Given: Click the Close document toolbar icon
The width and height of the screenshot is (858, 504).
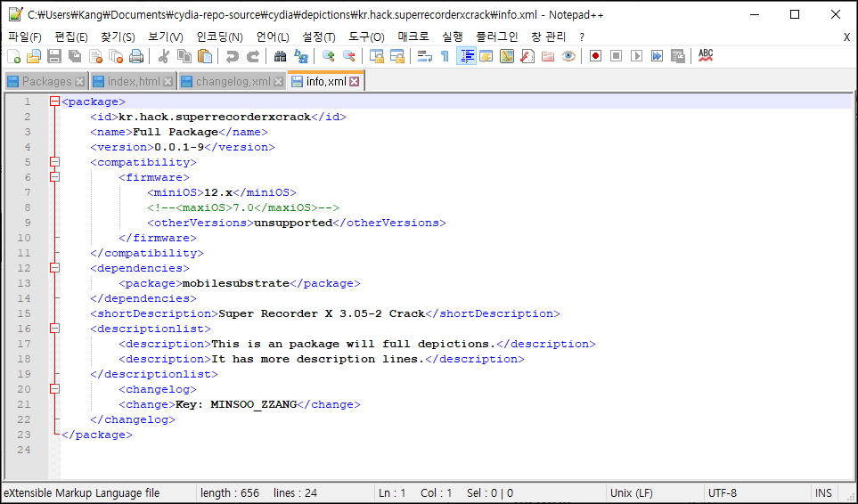Looking at the screenshot, I should [x=95, y=56].
